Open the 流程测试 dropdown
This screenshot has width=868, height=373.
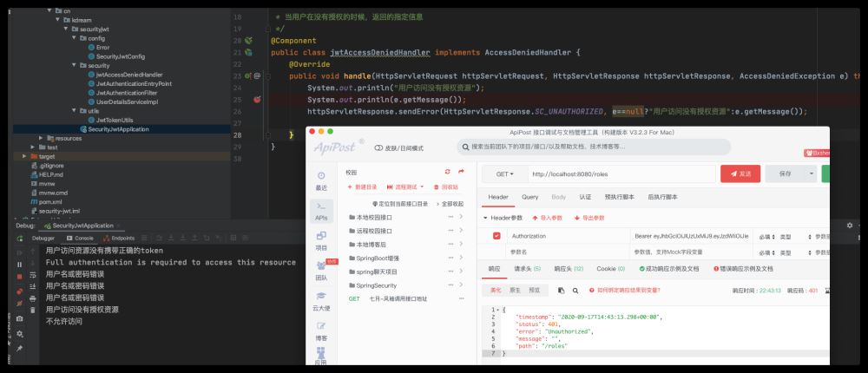(x=405, y=187)
